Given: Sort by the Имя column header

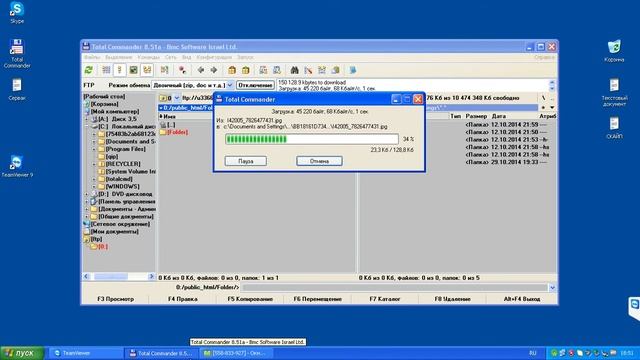Looking at the screenshot, I should 168,117.
